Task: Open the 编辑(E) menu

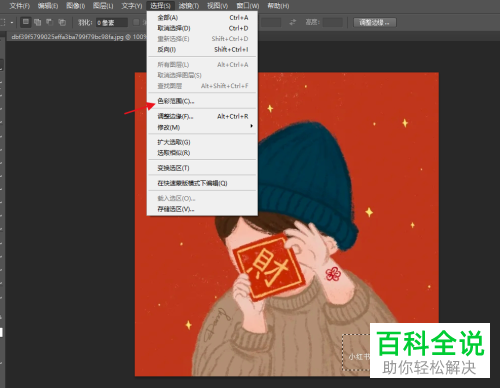Action: click(48, 6)
